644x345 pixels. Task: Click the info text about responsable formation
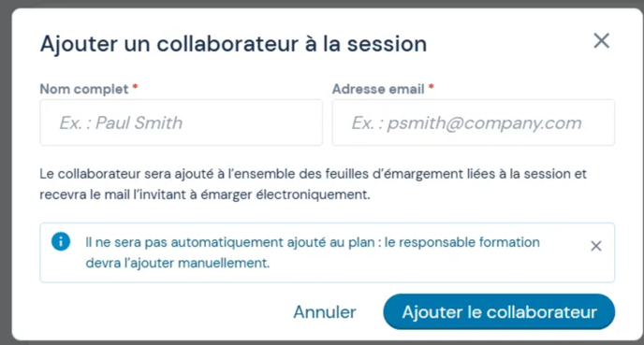click(313, 252)
